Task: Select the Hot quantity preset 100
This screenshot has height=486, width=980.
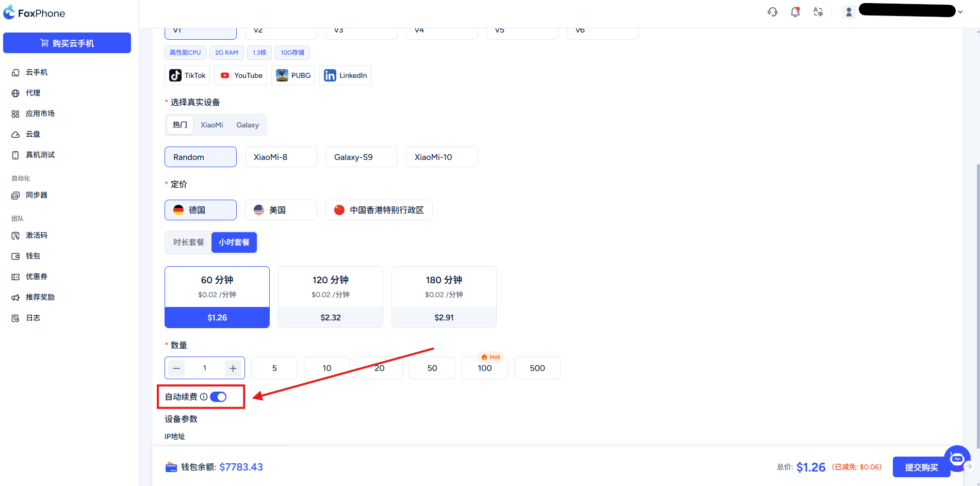Action: pos(484,368)
